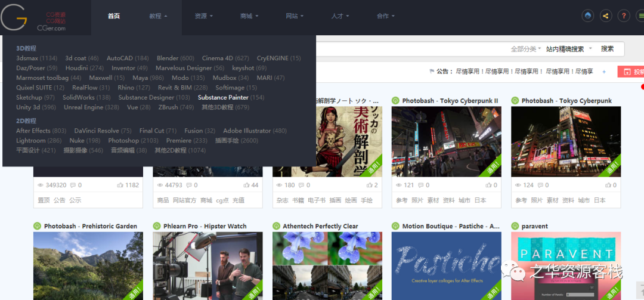The height and width of the screenshot is (300, 644).
Task: Open the green hamburger menu icon
Action: click(x=640, y=16)
